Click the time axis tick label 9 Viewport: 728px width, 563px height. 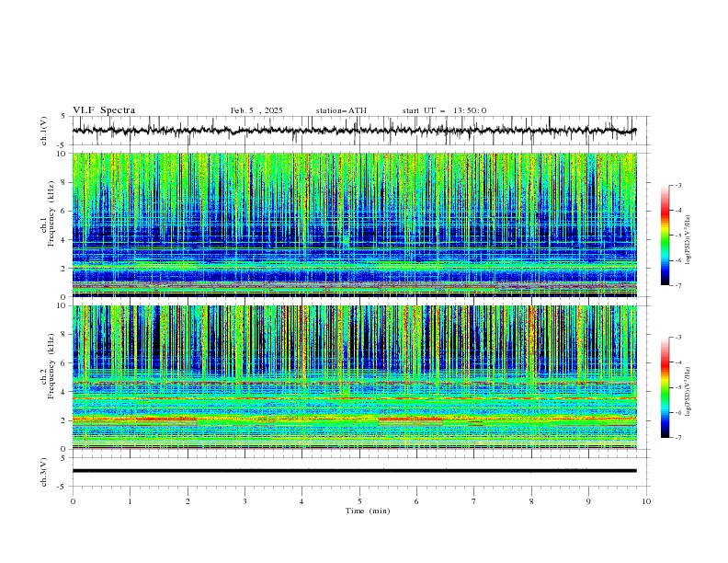click(x=588, y=501)
